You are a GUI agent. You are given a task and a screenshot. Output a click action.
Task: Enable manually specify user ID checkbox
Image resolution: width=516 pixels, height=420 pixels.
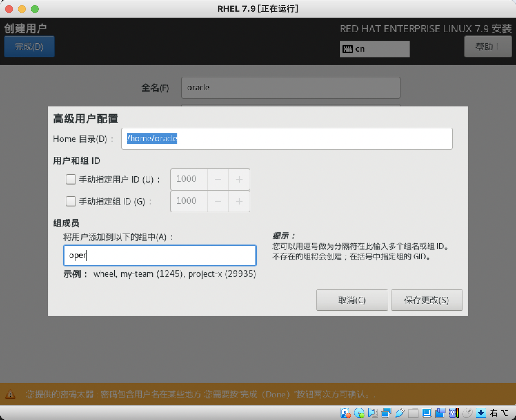[x=71, y=179]
